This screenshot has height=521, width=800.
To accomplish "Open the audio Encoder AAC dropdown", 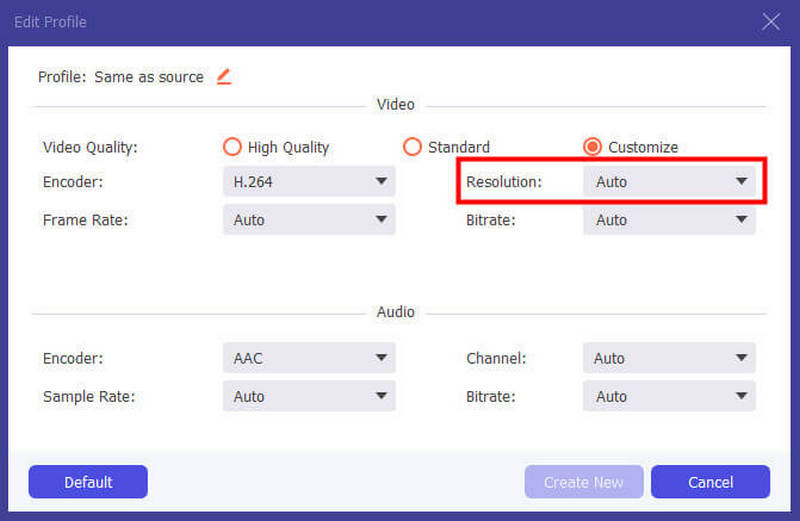I will coord(309,358).
